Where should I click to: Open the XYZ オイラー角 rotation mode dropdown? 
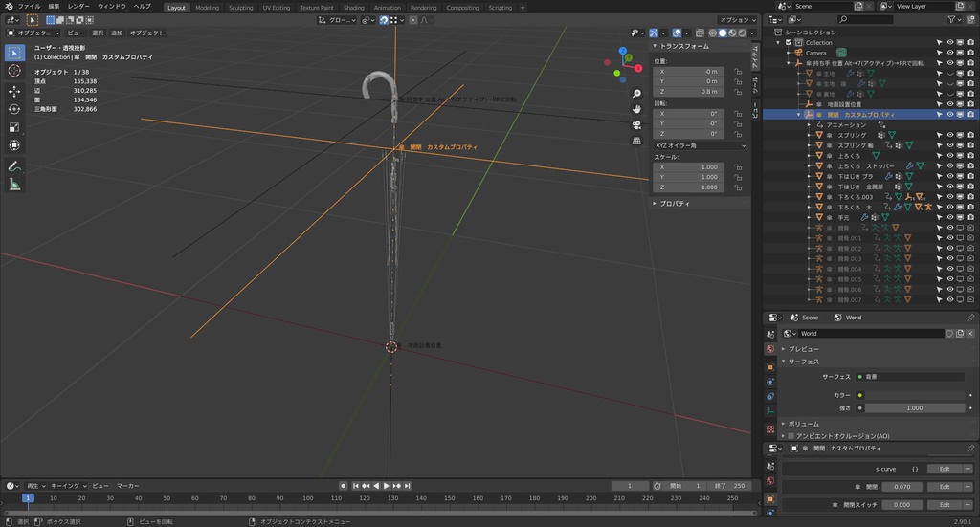700,144
